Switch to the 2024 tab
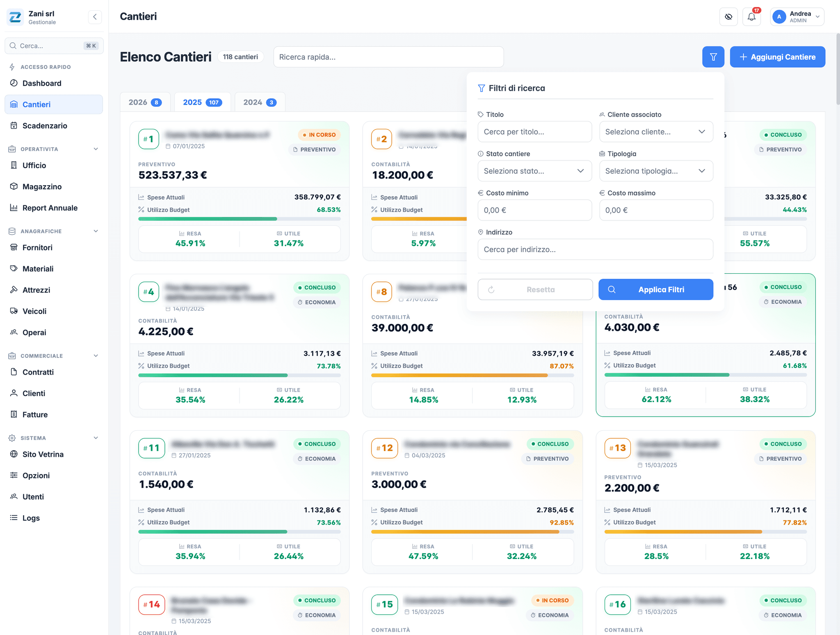 click(x=260, y=102)
